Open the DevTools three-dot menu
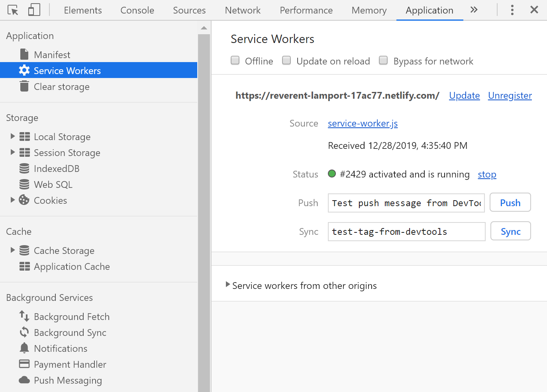 [512, 10]
